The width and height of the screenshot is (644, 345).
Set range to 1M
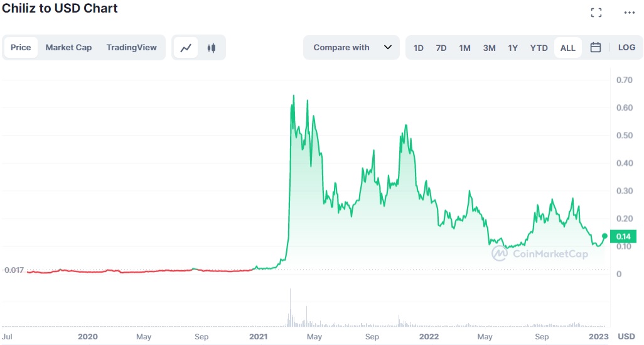point(464,48)
